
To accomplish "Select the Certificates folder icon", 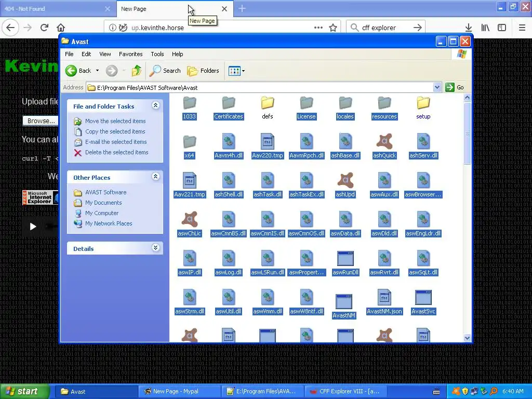I will 229,102.
